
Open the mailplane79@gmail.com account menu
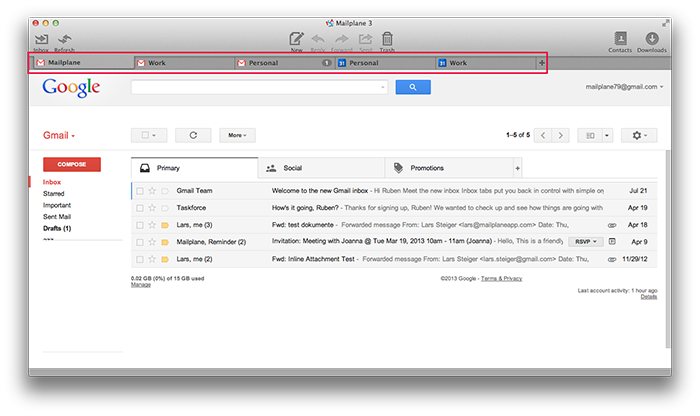pos(624,87)
